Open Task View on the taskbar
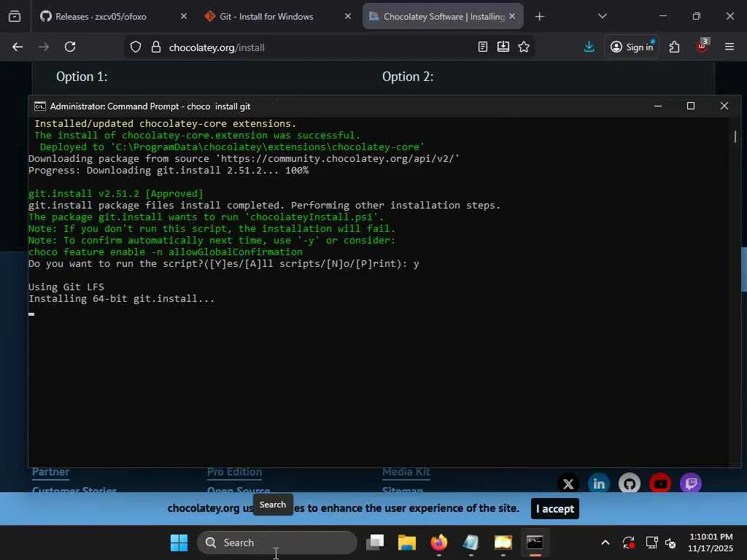Image resolution: width=747 pixels, height=560 pixels. (375, 542)
